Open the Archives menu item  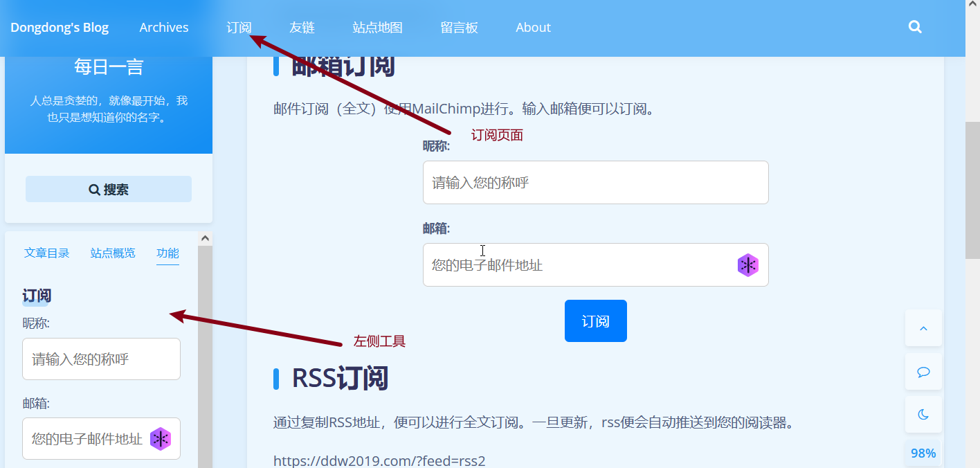[164, 28]
